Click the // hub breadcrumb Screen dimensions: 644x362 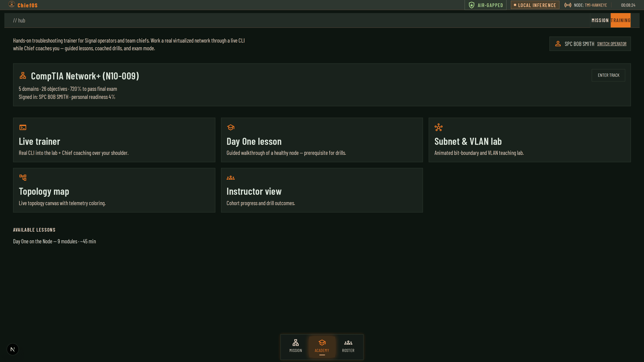click(x=19, y=20)
